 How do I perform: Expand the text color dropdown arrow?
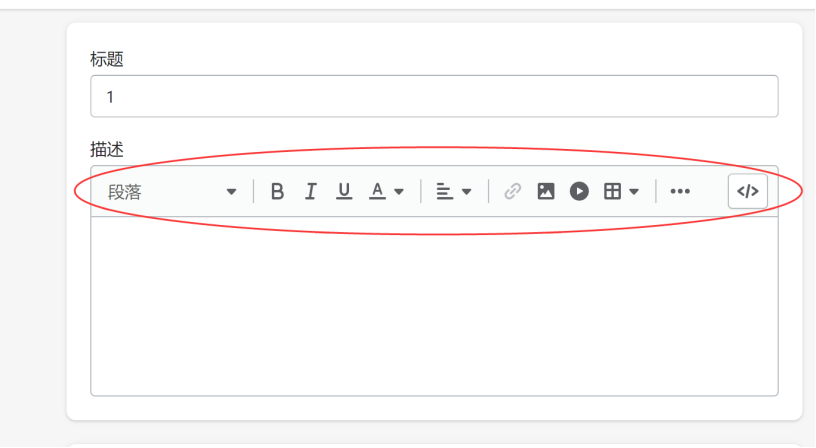[399, 192]
